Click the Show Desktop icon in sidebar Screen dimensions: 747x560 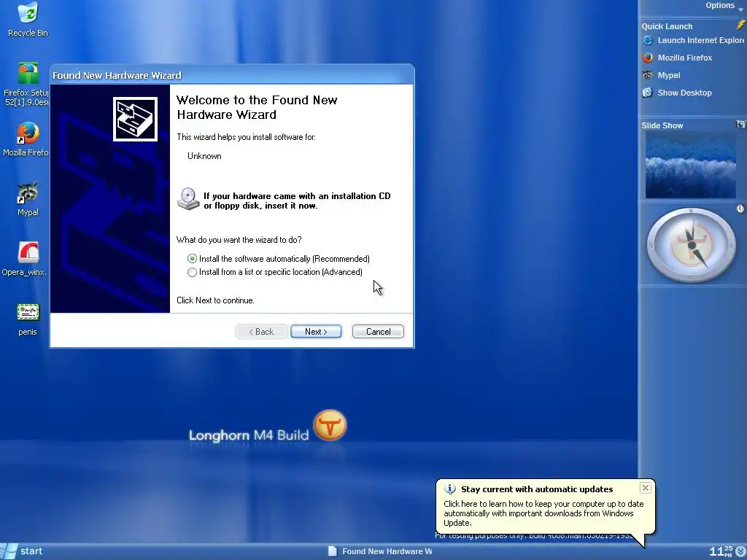coord(648,93)
